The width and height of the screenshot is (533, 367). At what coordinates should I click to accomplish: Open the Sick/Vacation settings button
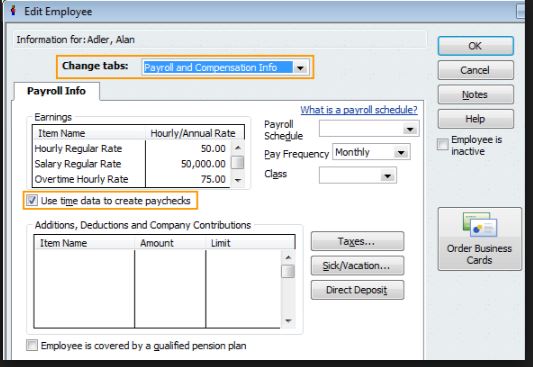357,265
